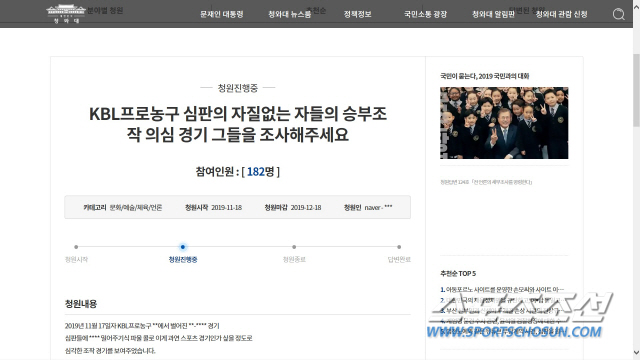Open first 추천순 TOP 5 petition link
The image size is (640, 360).
coord(502,289)
